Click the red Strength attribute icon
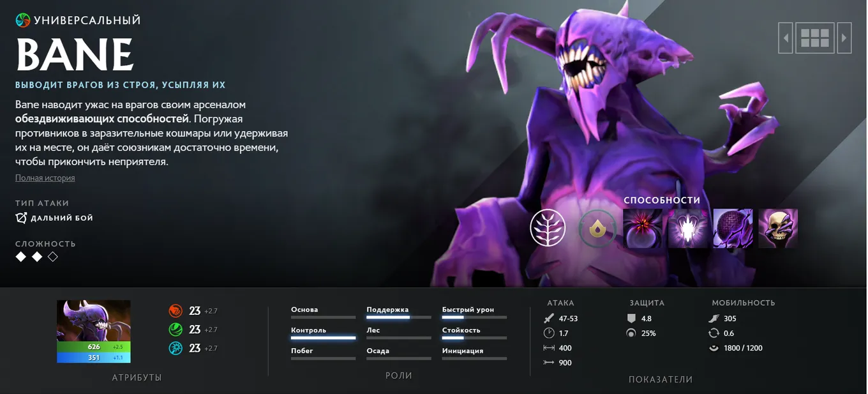Viewport: 868px width, 394px height. 176,311
